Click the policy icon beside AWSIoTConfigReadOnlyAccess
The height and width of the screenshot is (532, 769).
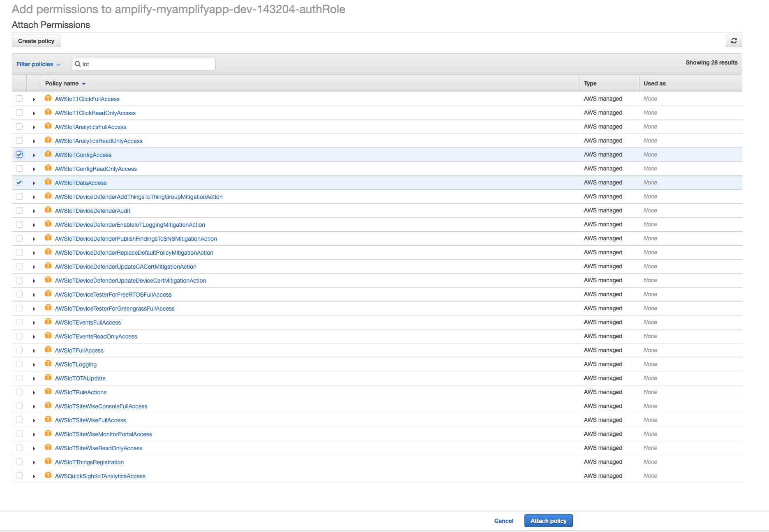pos(48,168)
